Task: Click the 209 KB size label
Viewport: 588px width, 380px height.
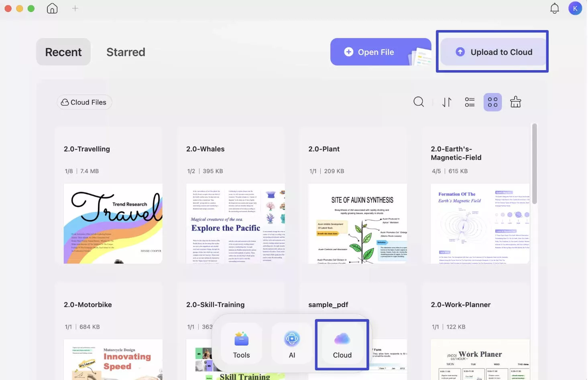Action: coord(334,171)
